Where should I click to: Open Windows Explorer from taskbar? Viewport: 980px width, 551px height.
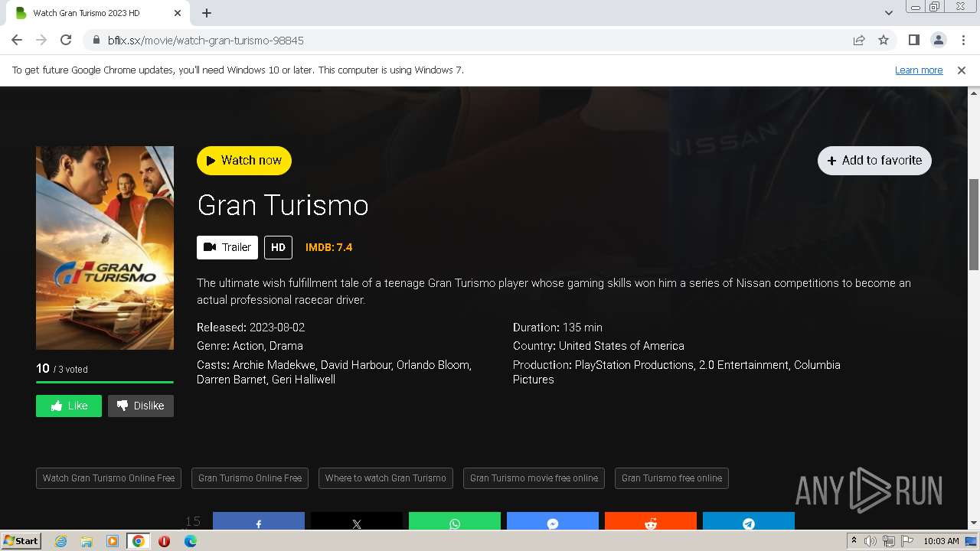tap(87, 541)
